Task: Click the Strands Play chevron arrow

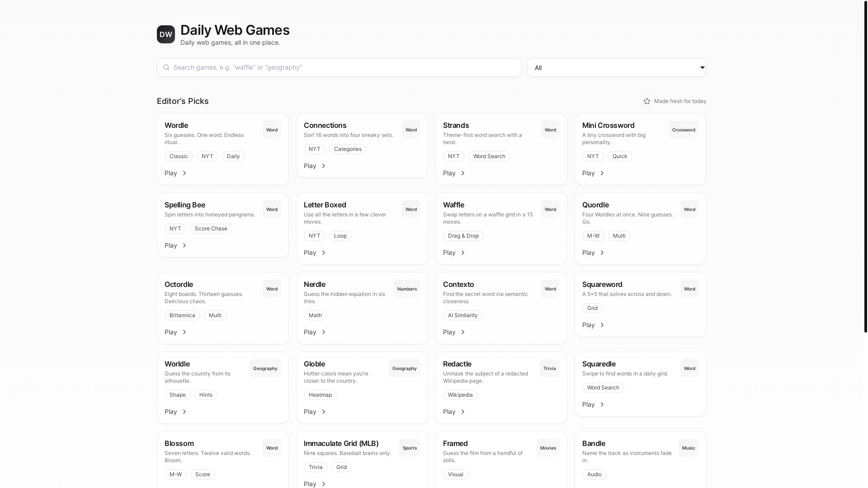Action: click(x=463, y=173)
